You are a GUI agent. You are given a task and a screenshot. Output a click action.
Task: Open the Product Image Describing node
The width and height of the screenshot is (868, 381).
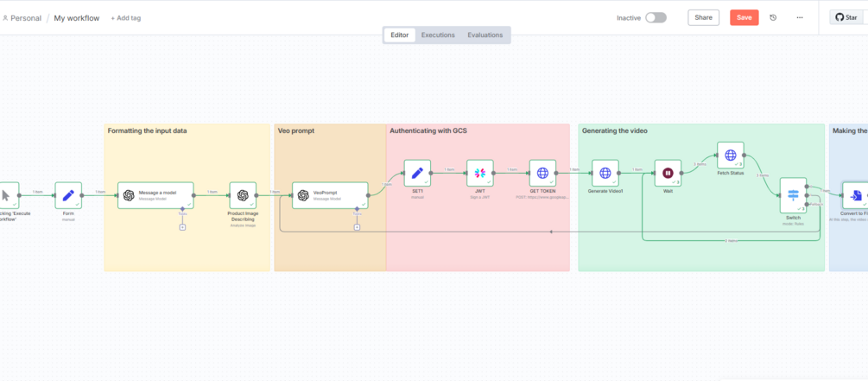(243, 195)
